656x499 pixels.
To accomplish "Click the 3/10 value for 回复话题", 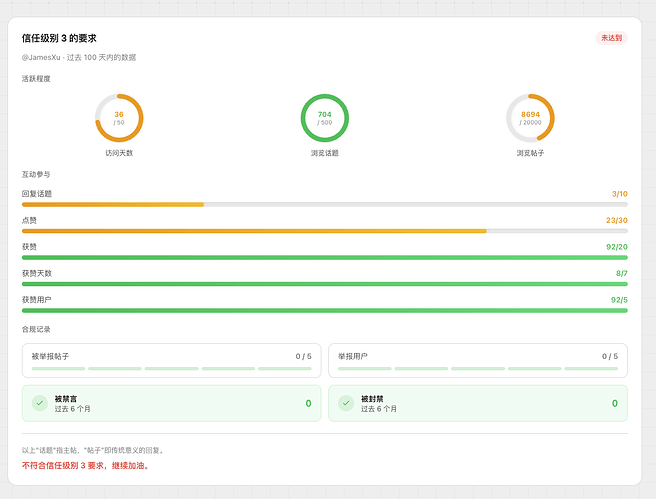I will pyautogui.click(x=620, y=194).
